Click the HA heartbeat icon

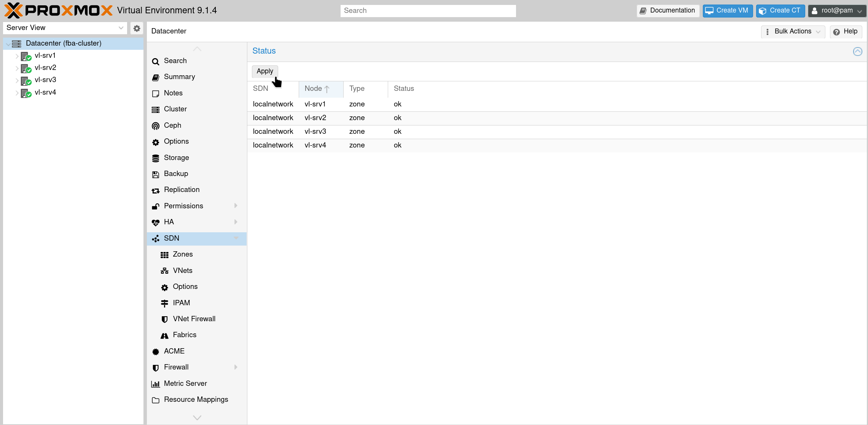[x=156, y=222]
